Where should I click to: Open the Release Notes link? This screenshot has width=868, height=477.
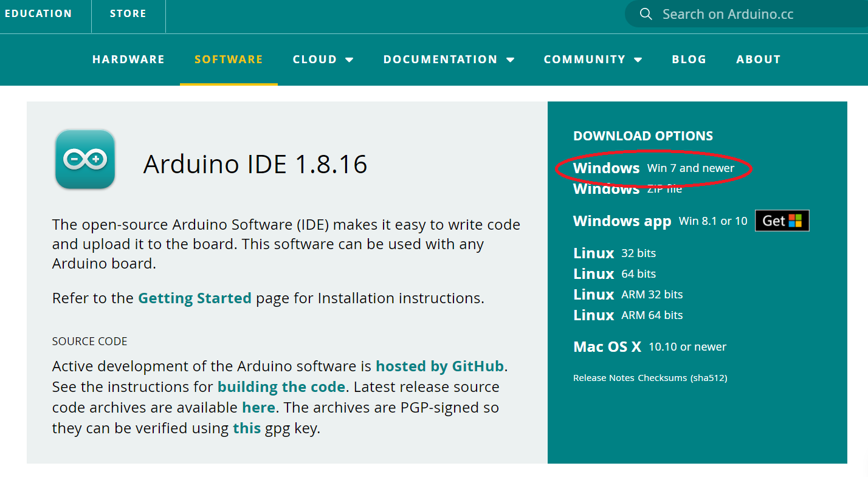pos(604,378)
